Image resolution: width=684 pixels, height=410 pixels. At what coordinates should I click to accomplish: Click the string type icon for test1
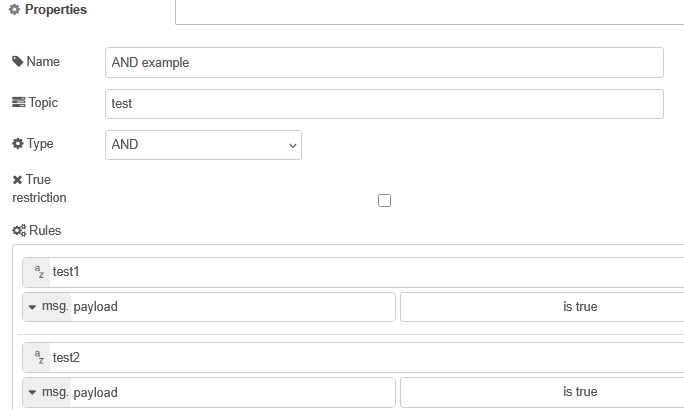pyautogui.click(x=39, y=272)
